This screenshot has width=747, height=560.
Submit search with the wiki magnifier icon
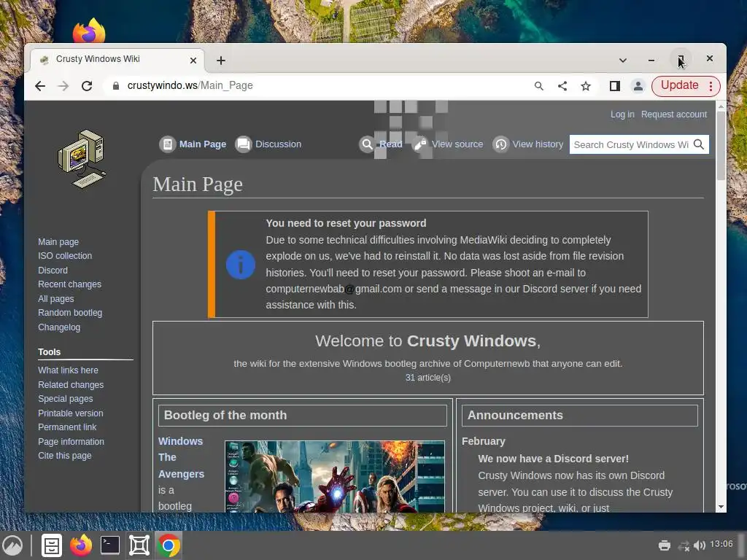pyautogui.click(x=699, y=144)
